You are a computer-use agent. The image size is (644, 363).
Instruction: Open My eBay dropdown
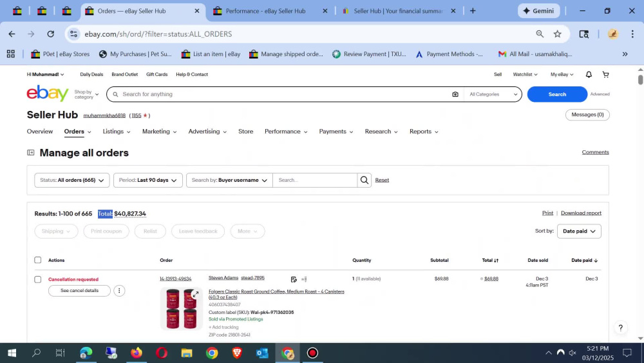pos(562,74)
